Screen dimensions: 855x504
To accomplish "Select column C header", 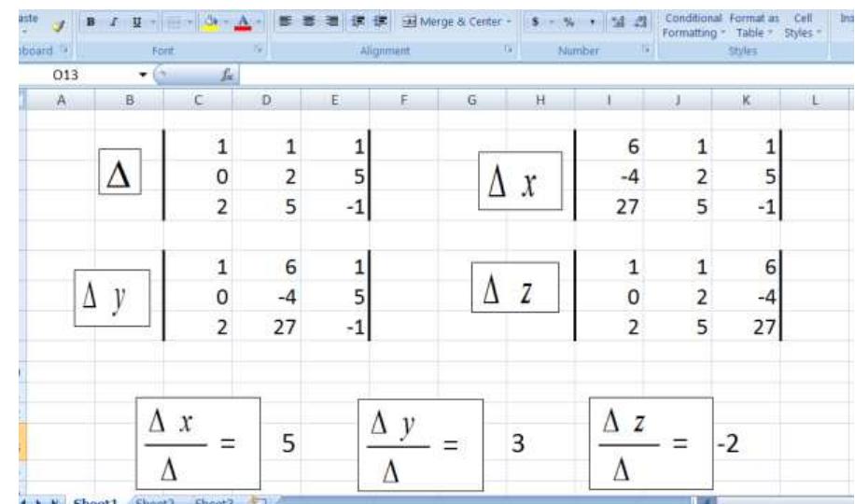I will 198,101.
